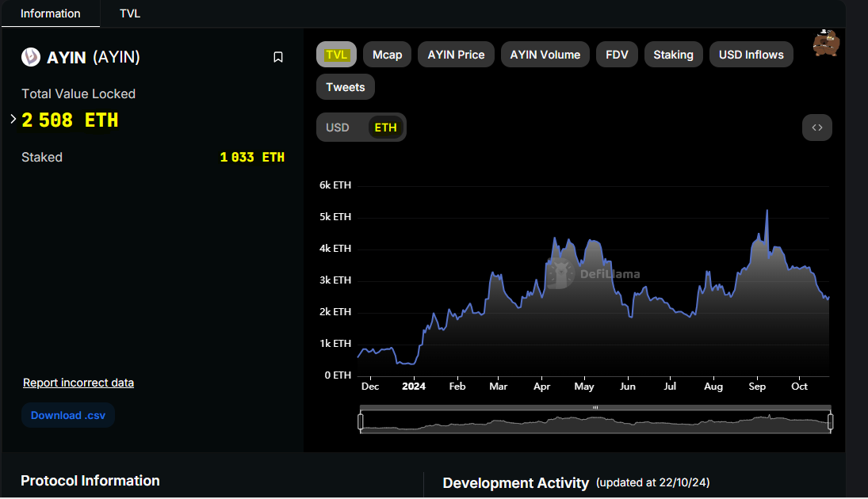
Task: Toggle the Staking chart metric
Action: (673, 55)
